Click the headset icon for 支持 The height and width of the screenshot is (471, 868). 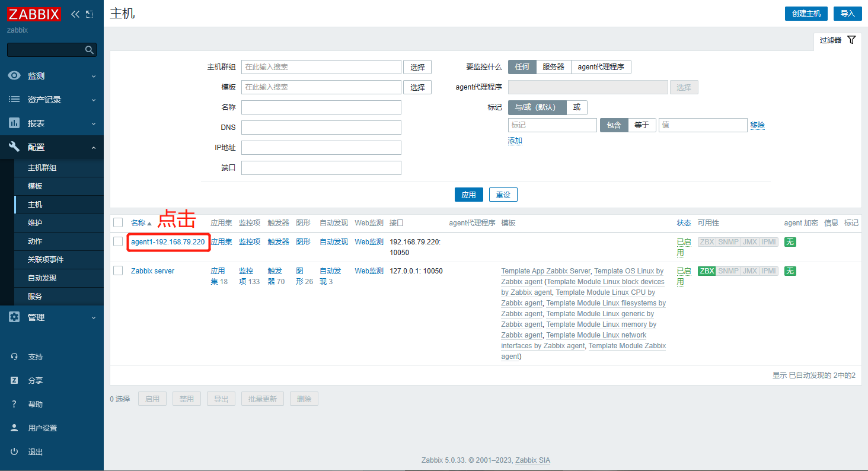coord(14,357)
